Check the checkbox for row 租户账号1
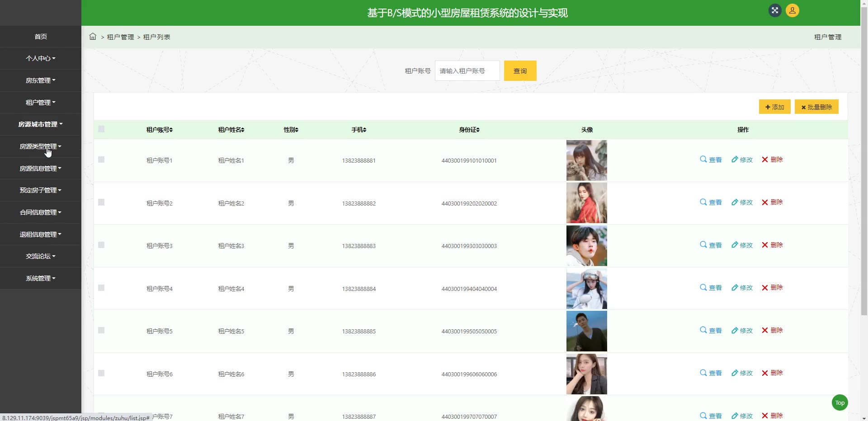Image resolution: width=868 pixels, height=421 pixels. coord(101,159)
